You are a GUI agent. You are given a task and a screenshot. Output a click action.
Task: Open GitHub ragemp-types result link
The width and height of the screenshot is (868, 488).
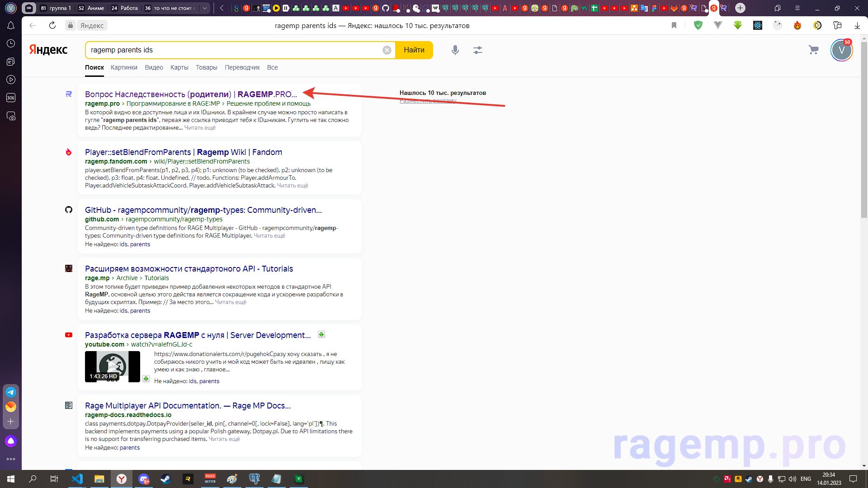pyautogui.click(x=203, y=210)
